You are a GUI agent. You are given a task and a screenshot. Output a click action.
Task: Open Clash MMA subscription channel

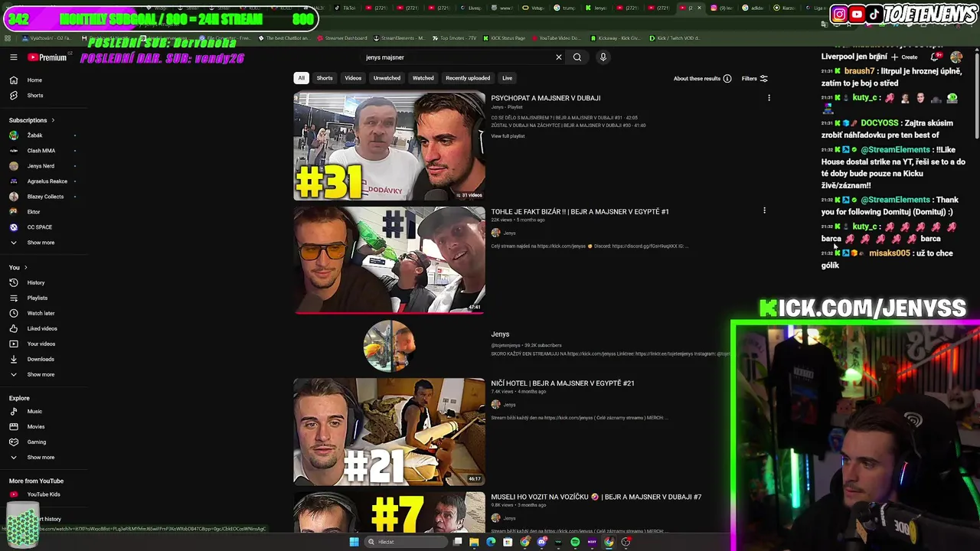click(x=41, y=151)
